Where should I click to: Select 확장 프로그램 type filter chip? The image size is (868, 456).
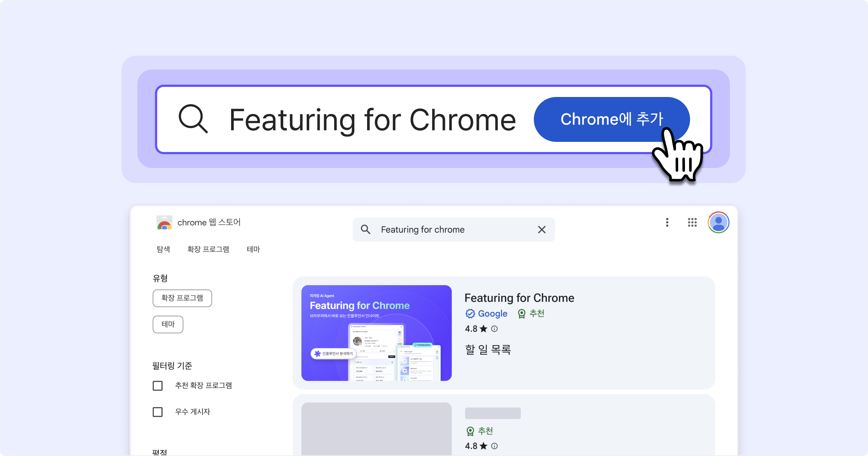(182, 298)
